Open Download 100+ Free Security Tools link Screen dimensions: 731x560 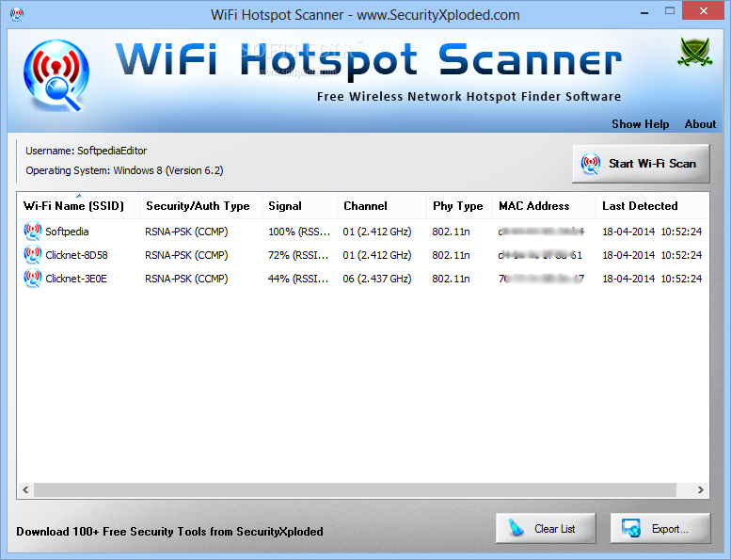coord(169,532)
